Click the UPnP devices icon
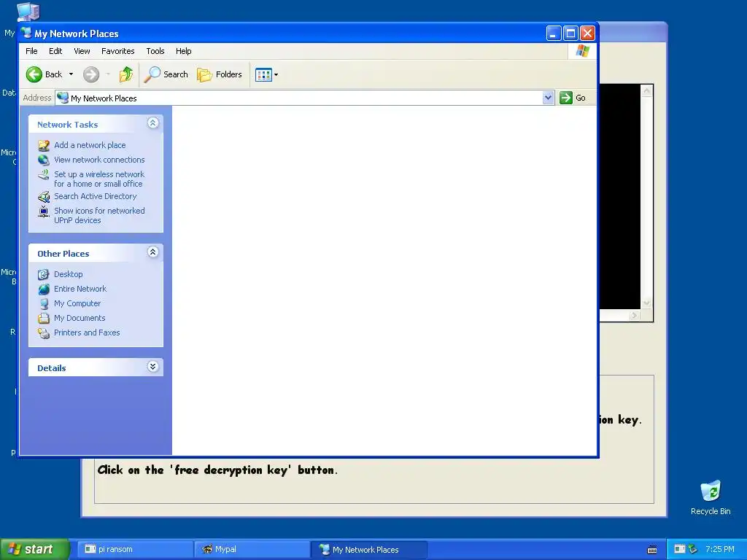Viewport: 747px width, 560px height. 44,211
